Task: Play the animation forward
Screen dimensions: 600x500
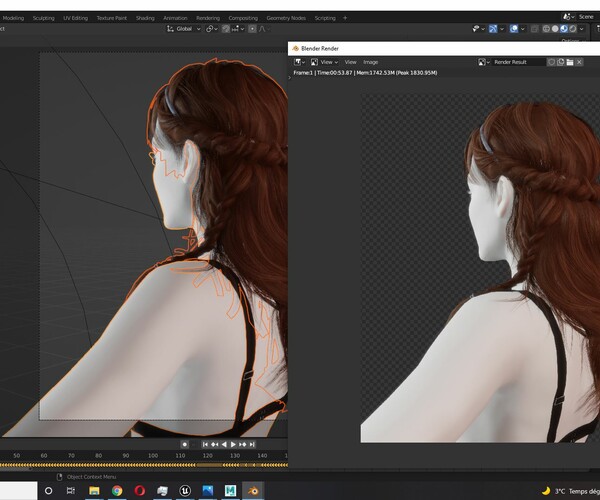Action: point(233,444)
